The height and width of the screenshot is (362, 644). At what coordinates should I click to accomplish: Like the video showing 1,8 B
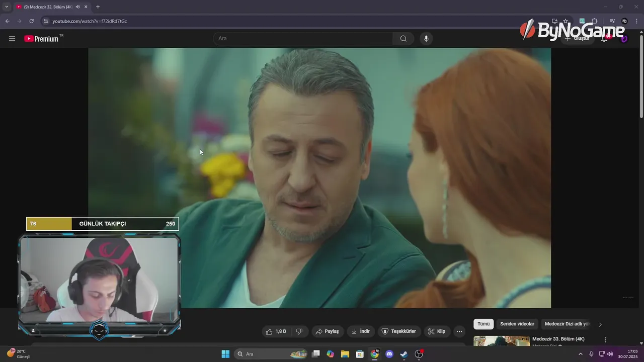276,331
